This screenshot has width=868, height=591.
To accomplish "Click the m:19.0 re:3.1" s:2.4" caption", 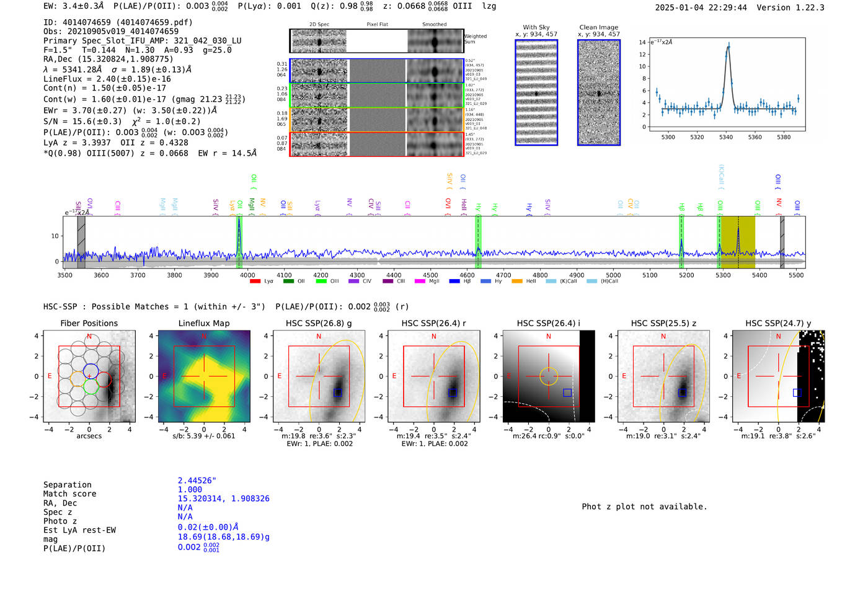I will click(x=663, y=436).
